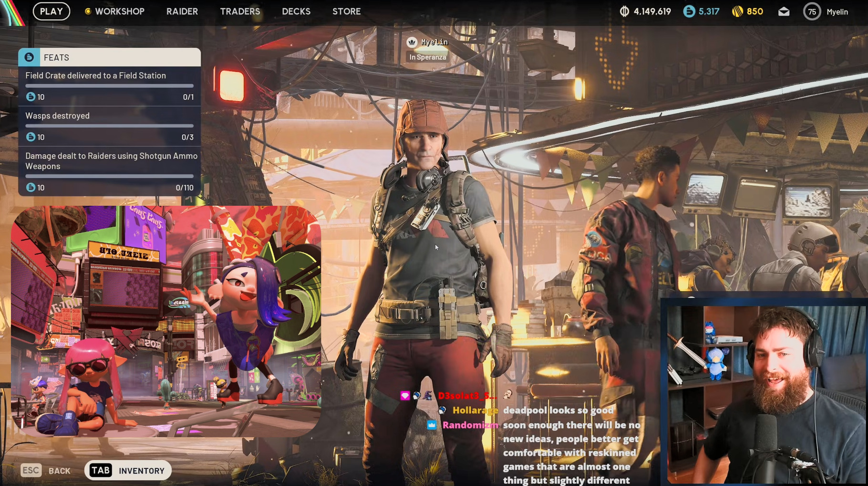Screen dimensions: 868x486
Task: Click the Myelin nameplate above the raider
Action: click(x=434, y=42)
